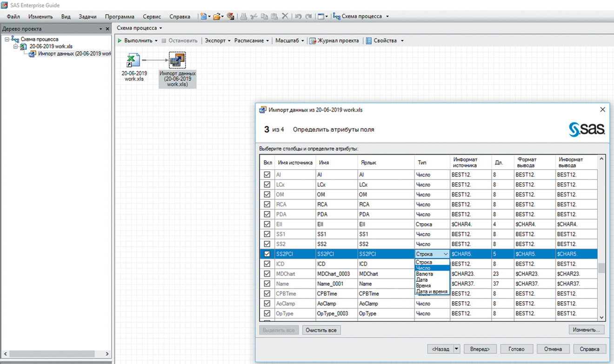Click the Delete X toolbar icon
Screen dimensions: 614x364
[x=285, y=16]
